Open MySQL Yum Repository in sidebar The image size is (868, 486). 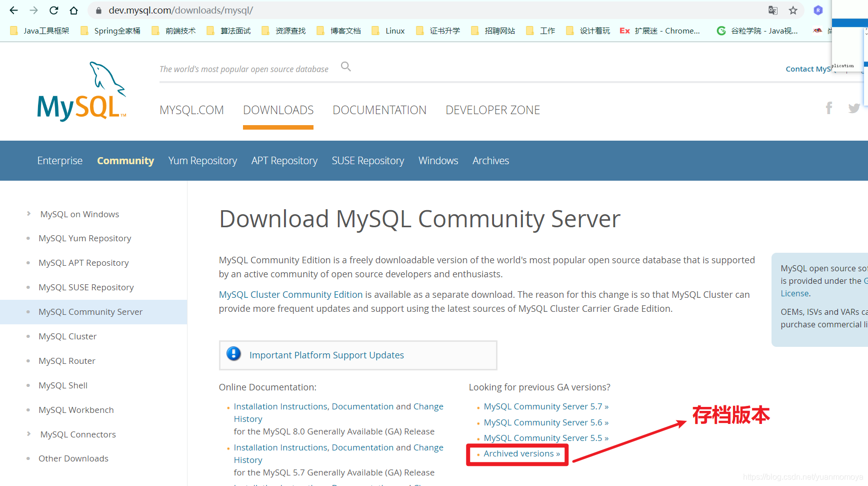click(x=84, y=238)
